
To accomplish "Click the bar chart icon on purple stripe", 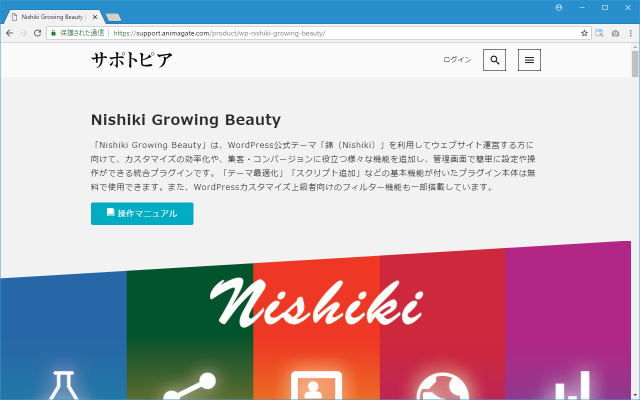I will pos(572,385).
